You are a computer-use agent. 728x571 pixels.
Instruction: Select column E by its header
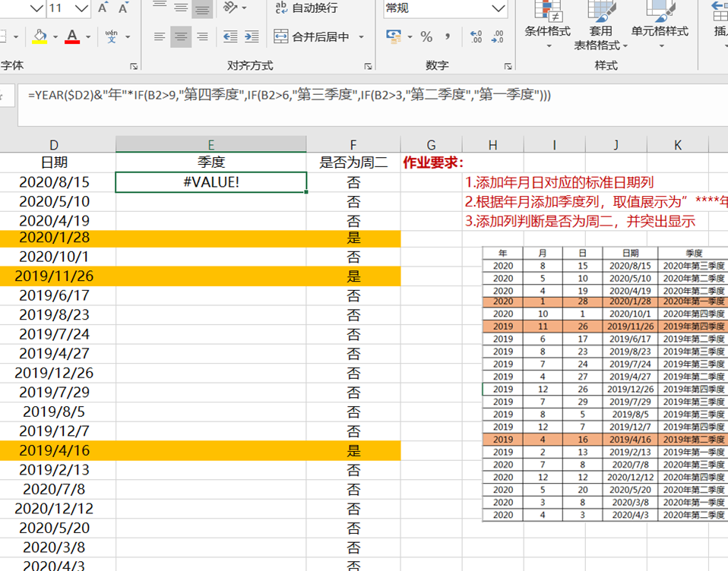pos(210,145)
